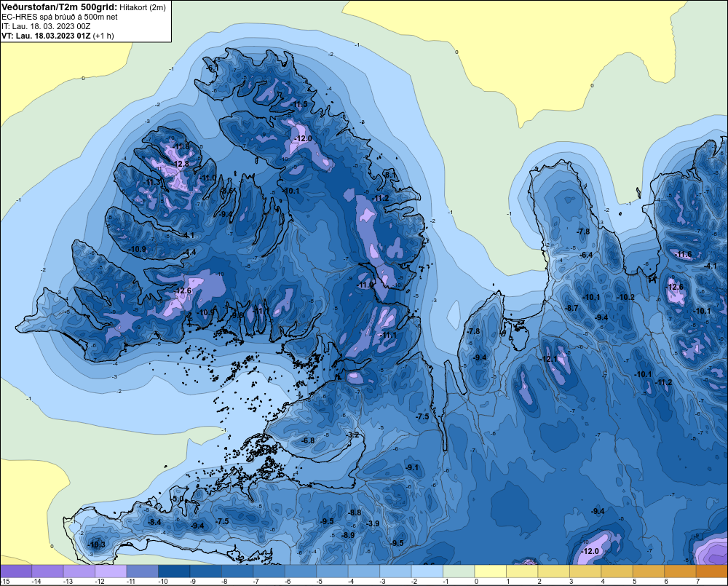Click the -10.2 temperature label
Screen dimensions: 728x586
tap(625, 297)
